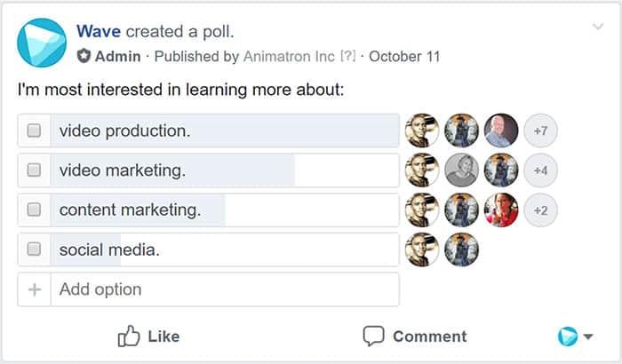Image resolution: width=622 pixels, height=364 pixels.
Task: Click the +2 voters bubble for content marketing
Action: pos(540,210)
